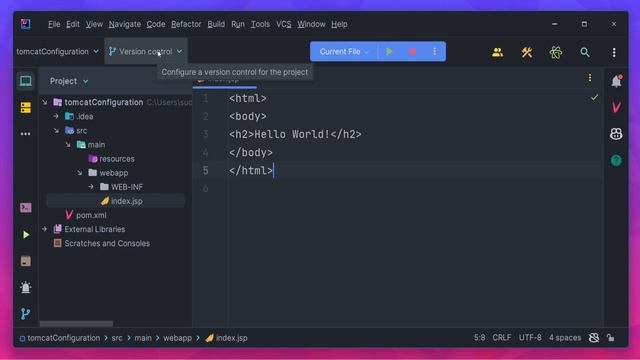The height and width of the screenshot is (360, 640).
Task: Open the File menu
Action: click(54, 24)
